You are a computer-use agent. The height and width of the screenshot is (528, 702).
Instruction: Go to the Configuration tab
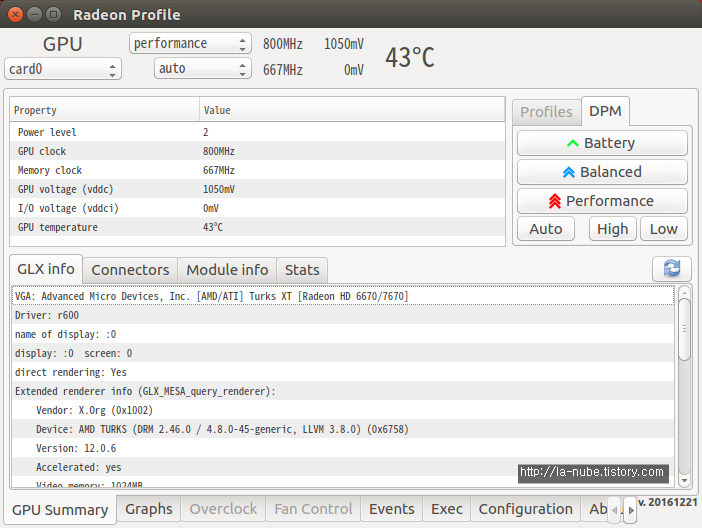[526, 509]
